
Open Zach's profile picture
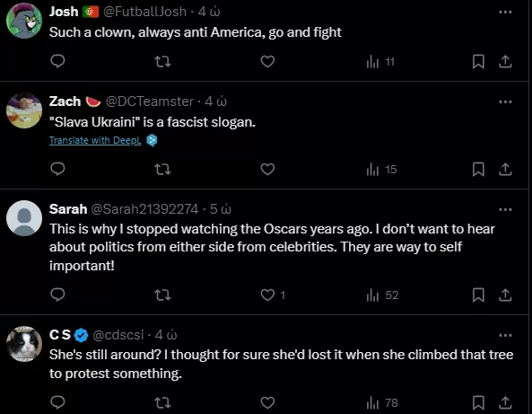pyautogui.click(x=24, y=110)
